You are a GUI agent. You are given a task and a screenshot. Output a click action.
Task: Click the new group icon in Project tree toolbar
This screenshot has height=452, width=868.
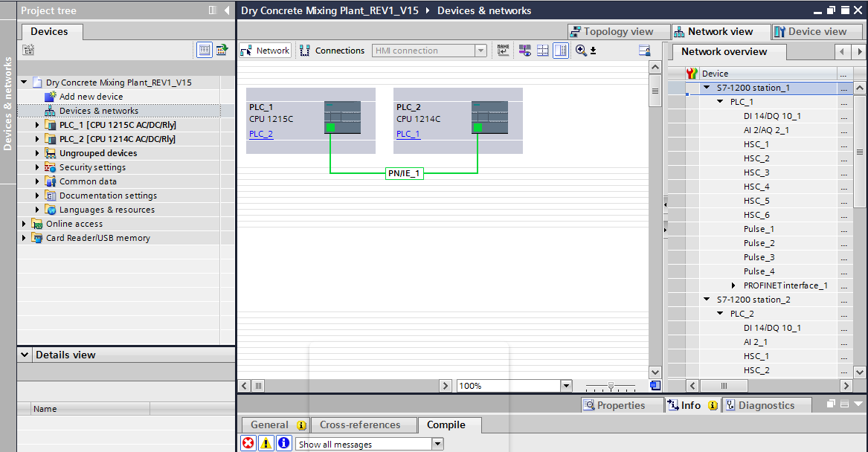28,50
